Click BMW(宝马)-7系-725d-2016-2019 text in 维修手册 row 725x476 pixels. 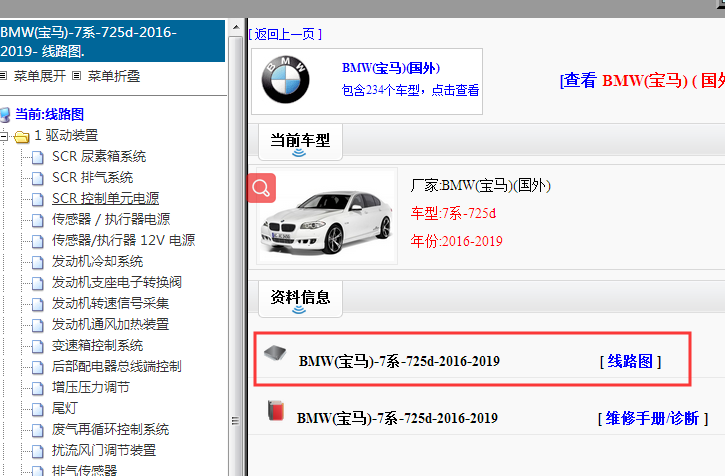[397, 418]
